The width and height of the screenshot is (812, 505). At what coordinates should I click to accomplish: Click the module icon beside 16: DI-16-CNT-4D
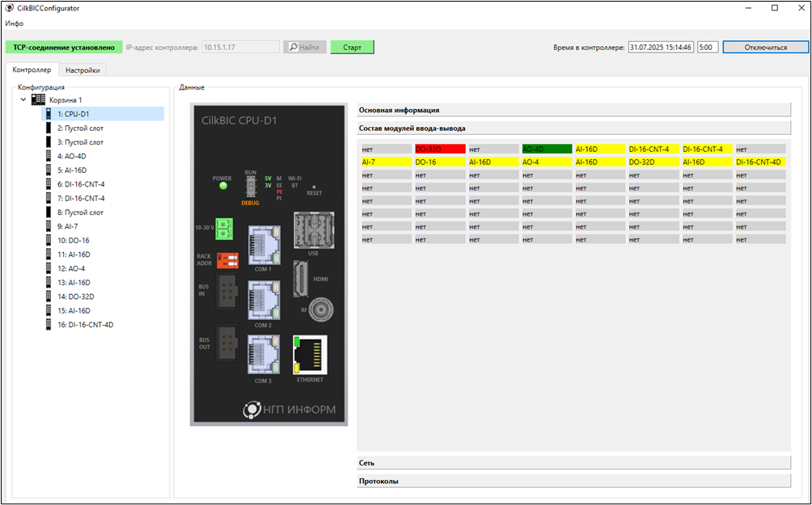tap(49, 325)
